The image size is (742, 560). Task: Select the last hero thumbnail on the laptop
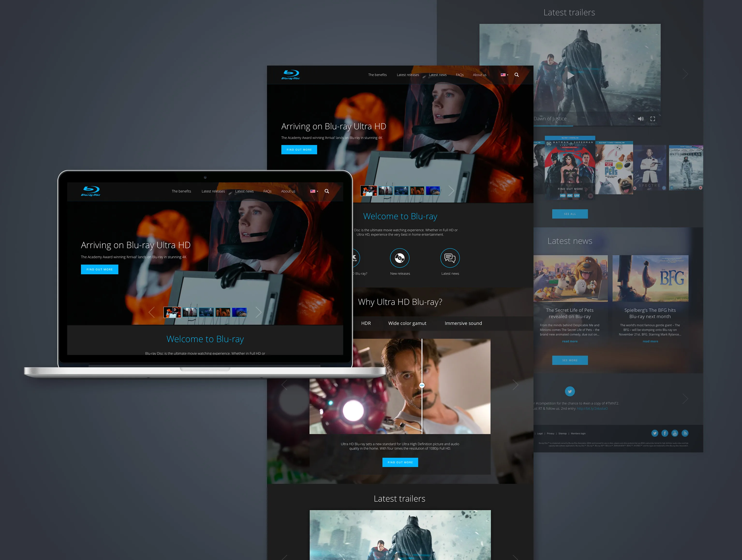239,312
